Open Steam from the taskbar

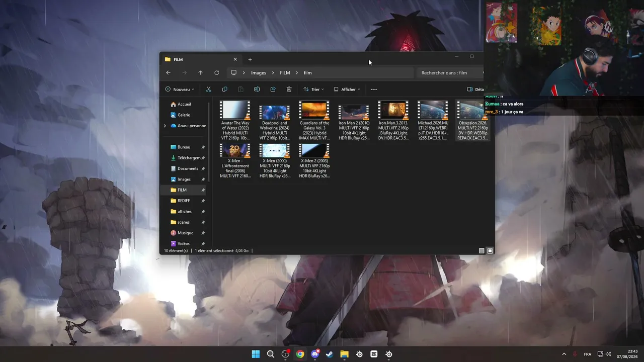(330, 354)
